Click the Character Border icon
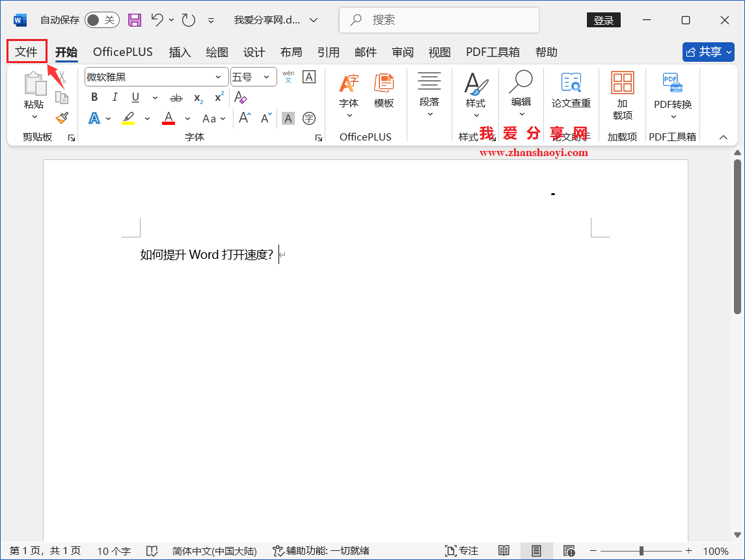The width and height of the screenshot is (745, 560). (309, 77)
